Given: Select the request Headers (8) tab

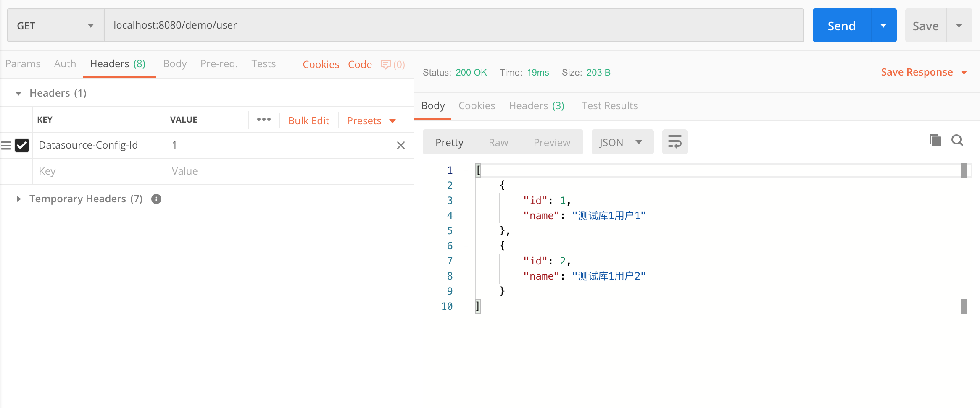Looking at the screenshot, I should 118,64.
